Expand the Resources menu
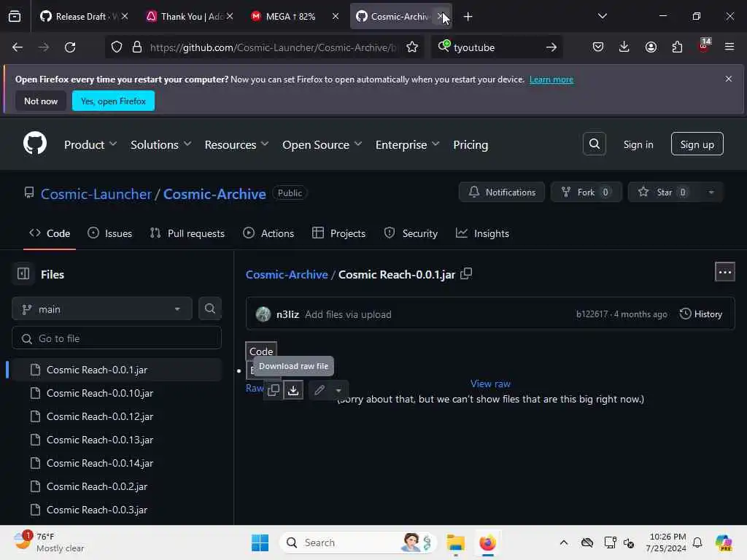The width and height of the screenshot is (747, 560). coord(237,144)
